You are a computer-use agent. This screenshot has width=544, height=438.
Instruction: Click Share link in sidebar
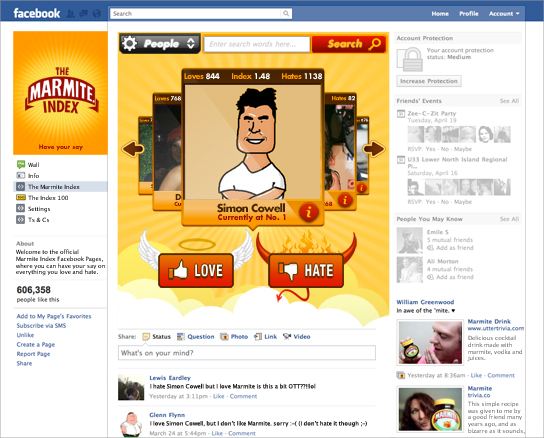[x=24, y=363]
